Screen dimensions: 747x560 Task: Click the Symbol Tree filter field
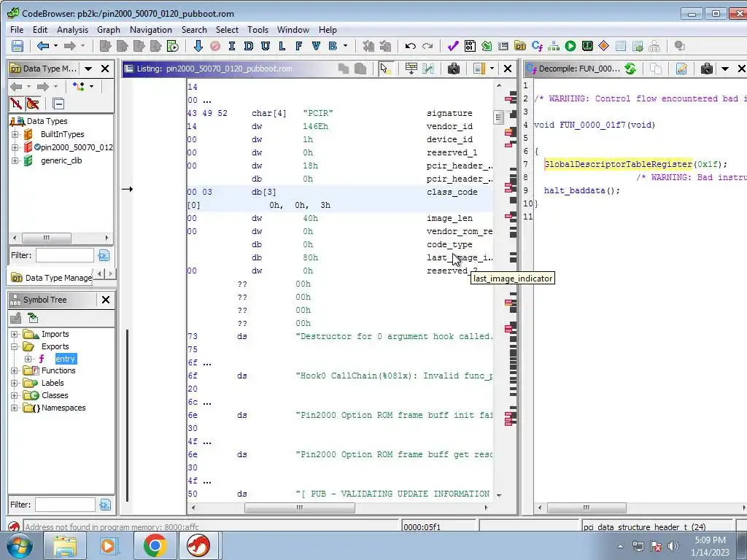coord(64,505)
